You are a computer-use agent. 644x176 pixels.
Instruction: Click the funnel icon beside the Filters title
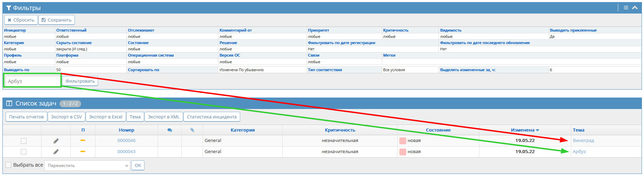click(9, 8)
